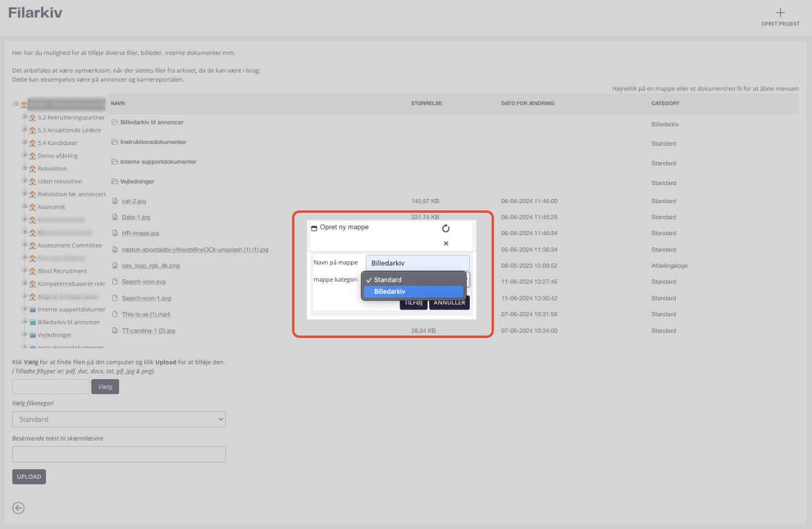
Task: Click folder icon of Instruktionsdokumenter in file list
Action: 115,142
